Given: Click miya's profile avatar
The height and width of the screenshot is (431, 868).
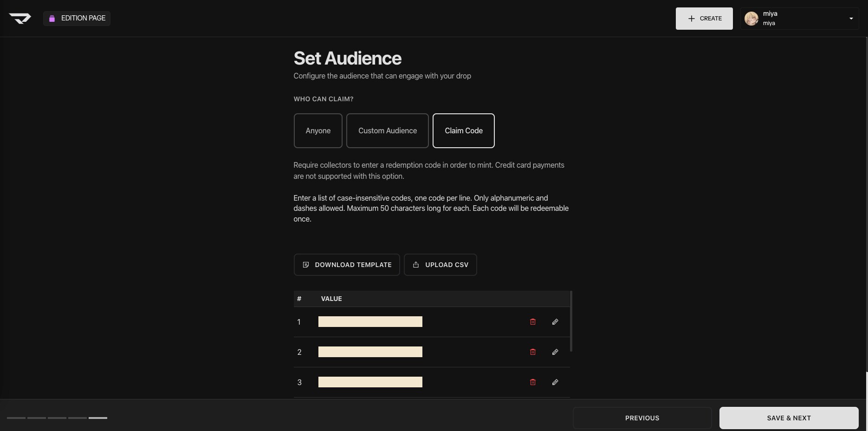Looking at the screenshot, I should (751, 19).
